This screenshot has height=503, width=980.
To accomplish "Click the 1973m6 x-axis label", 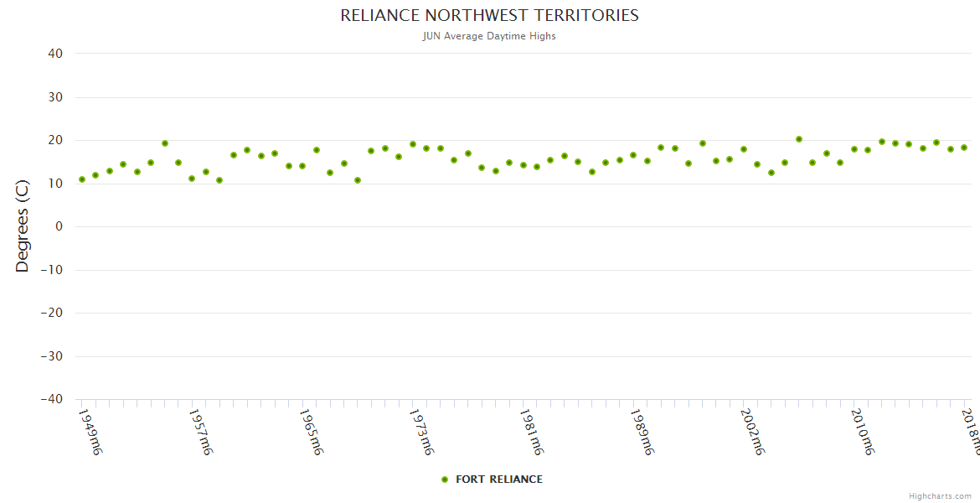I will [x=420, y=432].
